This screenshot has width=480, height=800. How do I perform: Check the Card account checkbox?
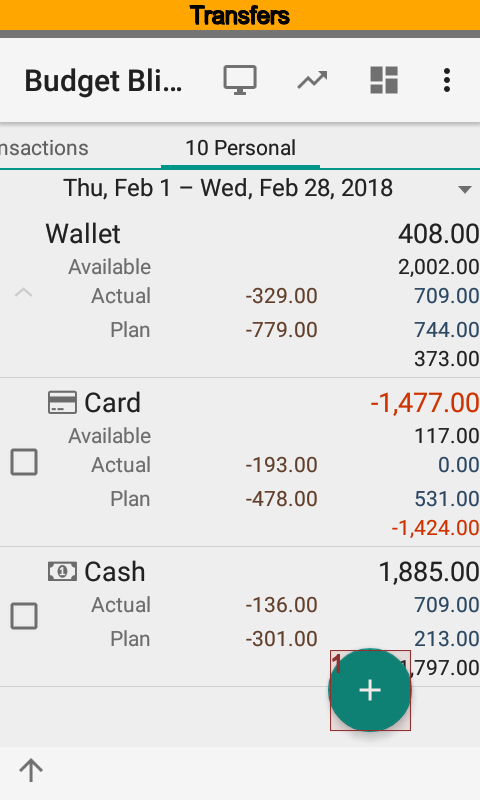[24, 462]
